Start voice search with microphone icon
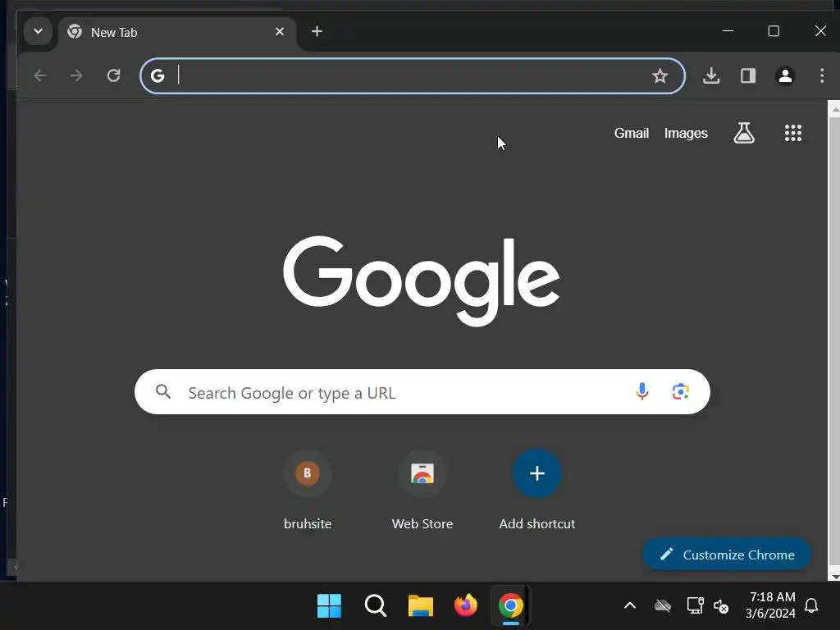The height and width of the screenshot is (630, 840). 641,391
